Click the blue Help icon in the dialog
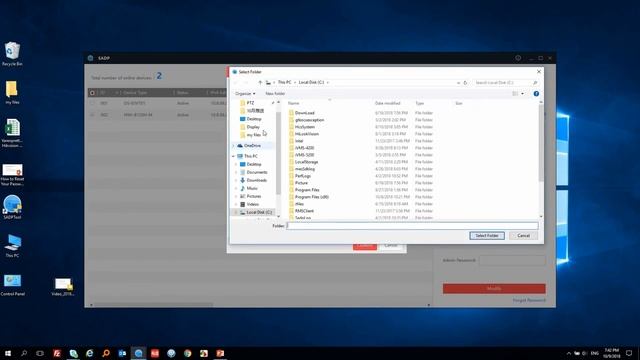The image size is (640, 360). (536, 93)
